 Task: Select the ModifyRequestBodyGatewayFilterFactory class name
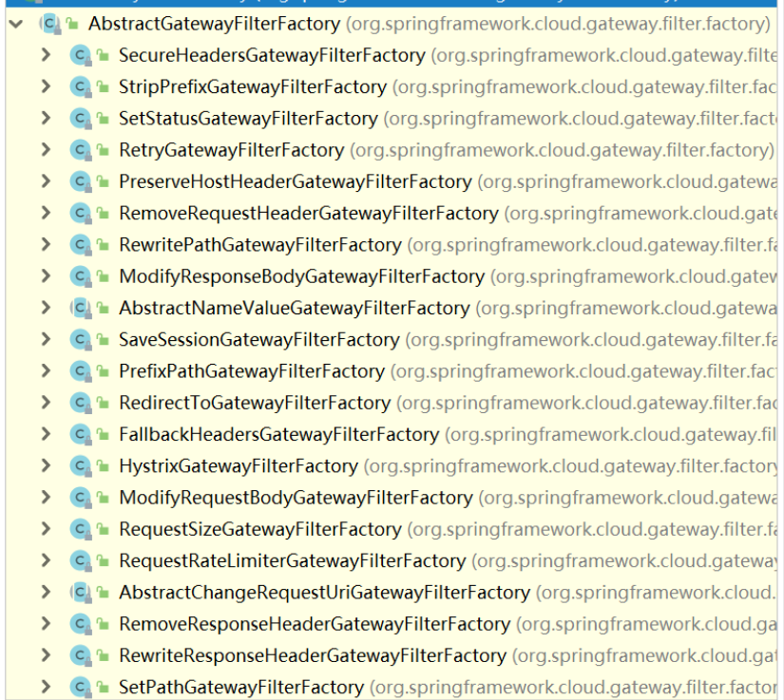coord(296,498)
